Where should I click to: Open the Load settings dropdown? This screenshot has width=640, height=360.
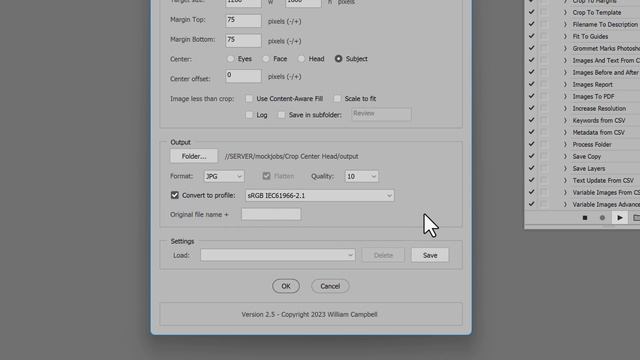pos(278,255)
